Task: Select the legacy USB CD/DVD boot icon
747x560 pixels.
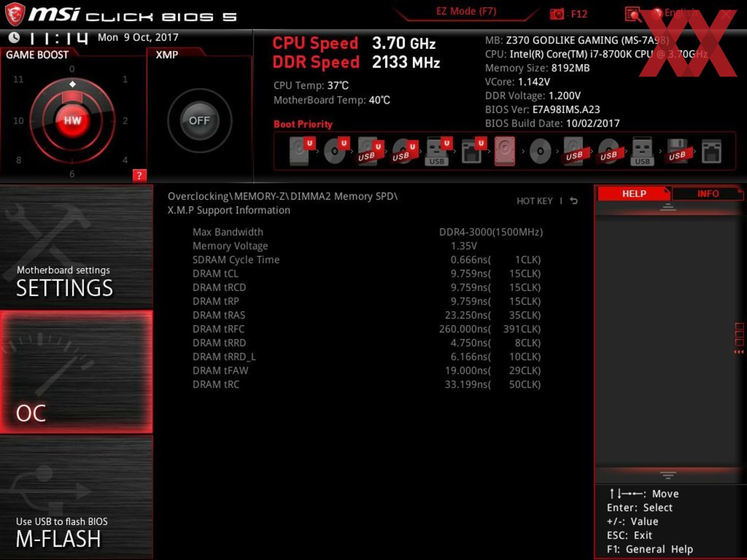Action: tap(609, 151)
